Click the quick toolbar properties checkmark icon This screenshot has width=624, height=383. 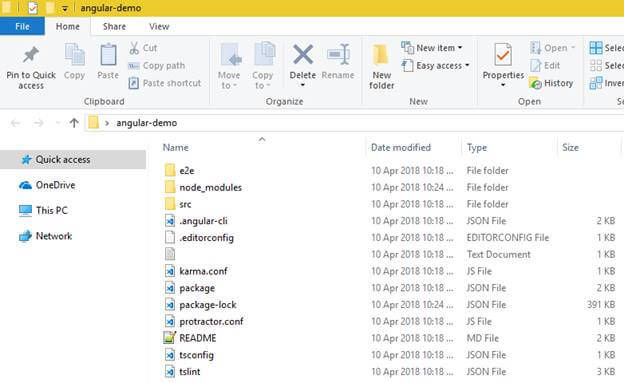[33, 8]
